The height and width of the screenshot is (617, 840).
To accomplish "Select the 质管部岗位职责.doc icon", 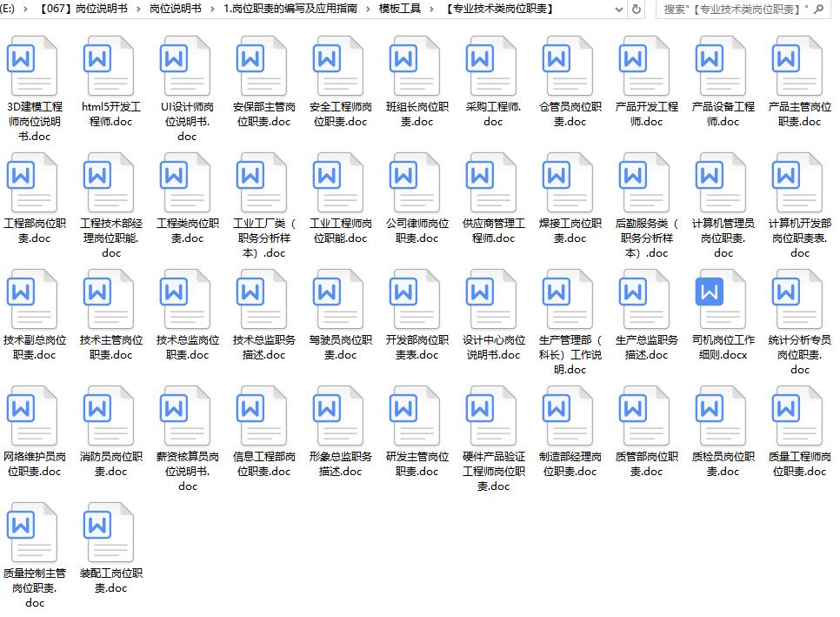I will point(645,415).
